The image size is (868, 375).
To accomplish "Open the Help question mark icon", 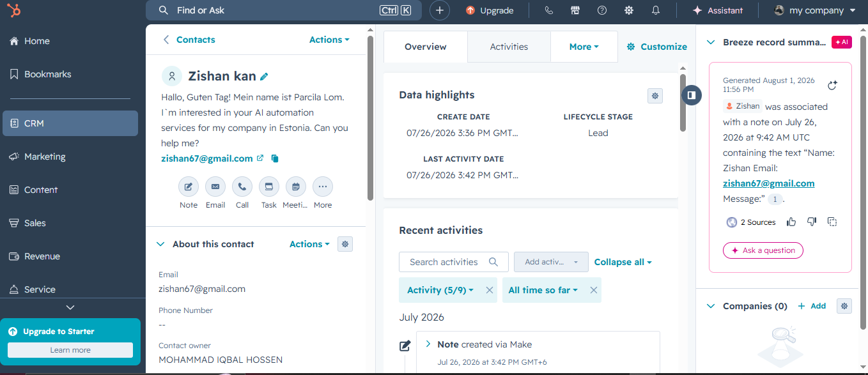I will tap(602, 10).
